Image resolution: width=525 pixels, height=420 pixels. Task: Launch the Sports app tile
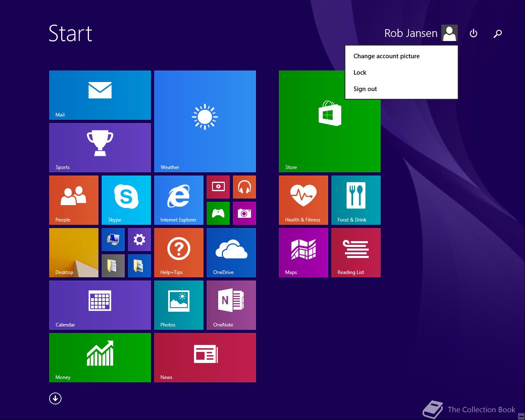100,148
